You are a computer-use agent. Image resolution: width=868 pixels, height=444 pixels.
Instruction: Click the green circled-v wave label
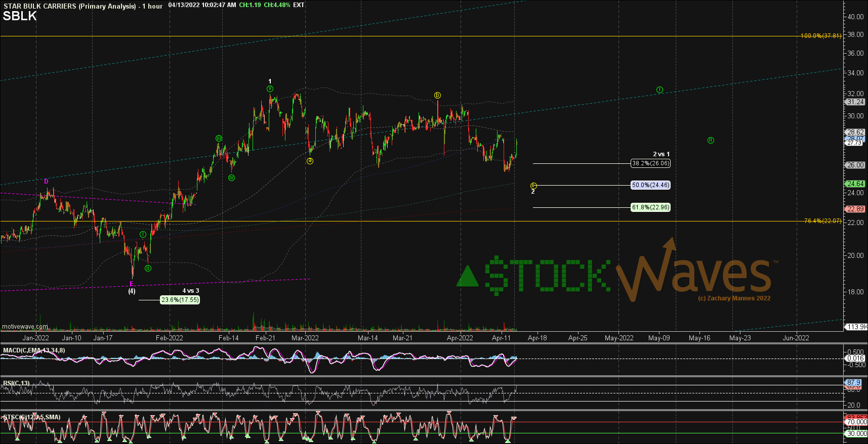270,89
